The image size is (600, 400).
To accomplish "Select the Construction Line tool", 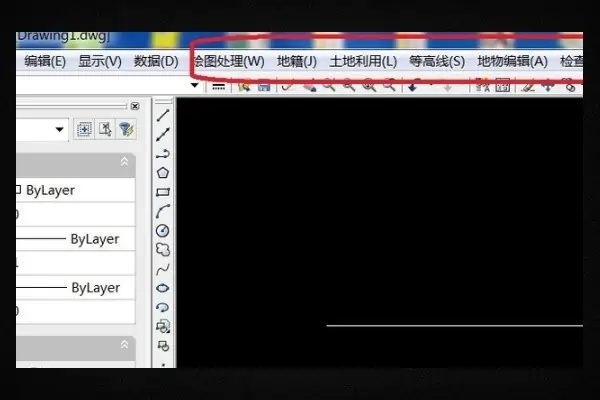I will tap(163, 134).
